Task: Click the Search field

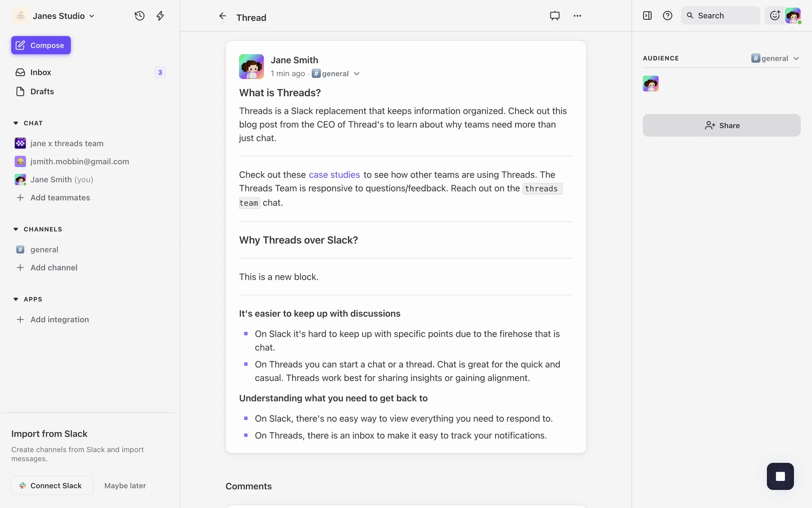Action: coord(720,16)
